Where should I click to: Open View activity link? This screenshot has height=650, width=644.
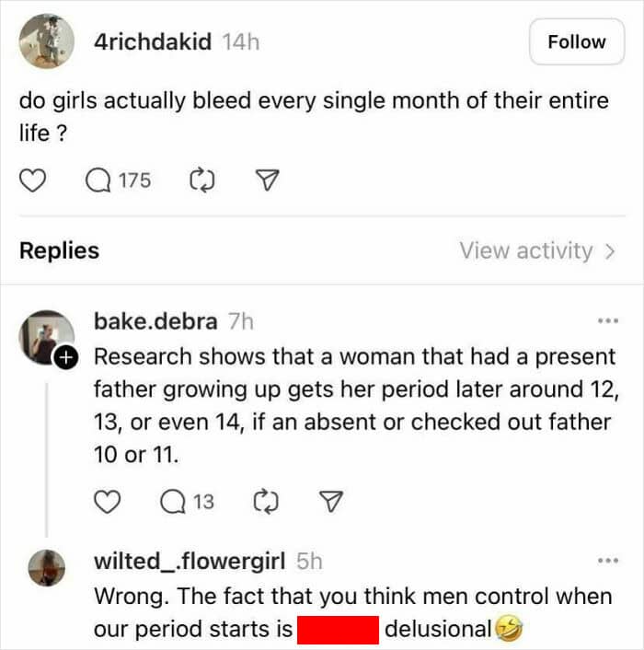click(526, 250)
